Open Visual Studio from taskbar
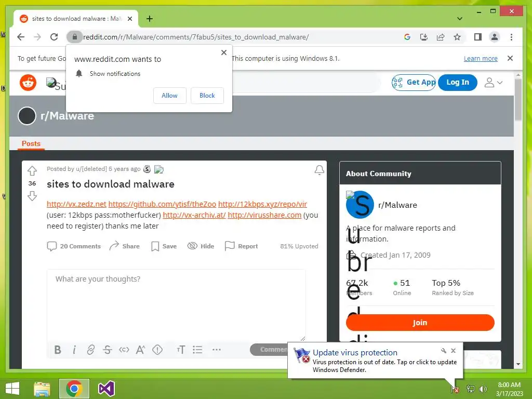This screenshot has height=399, width=532. pyautogui.click(x=106, y=389)
